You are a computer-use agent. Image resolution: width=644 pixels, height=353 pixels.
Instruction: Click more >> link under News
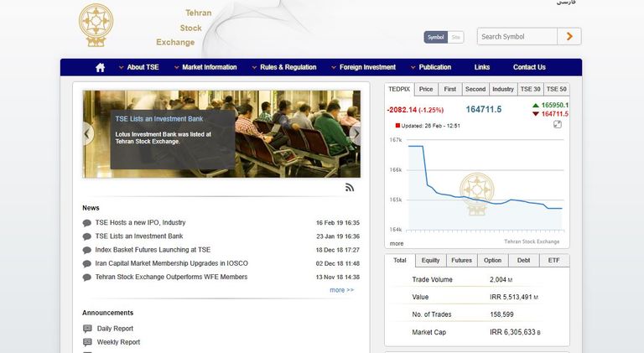[342, 290]
